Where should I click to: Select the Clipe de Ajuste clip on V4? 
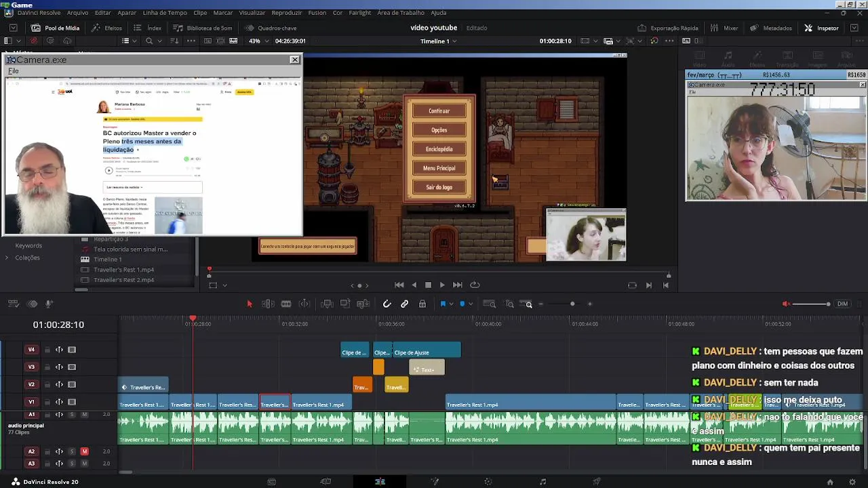click(427, 351)
